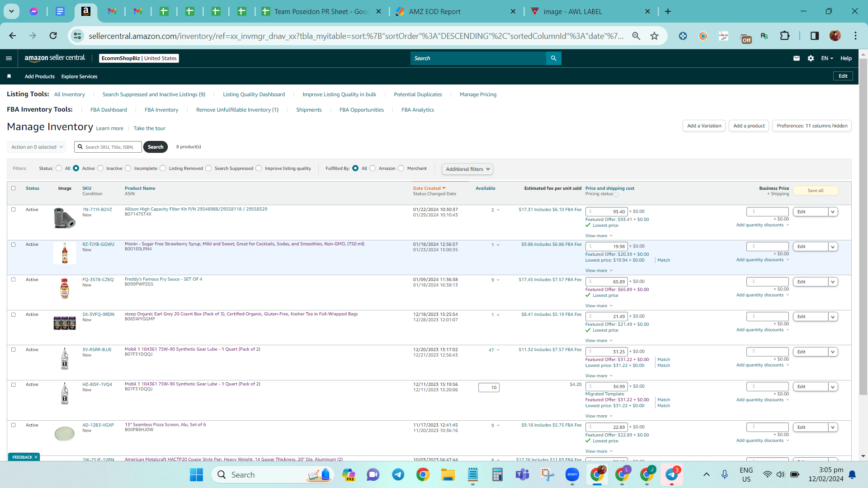Click the bookmark flag icon in navigation bar
Image resolution: width=868 pixels, height=488 pixels.
[x=9, y=76]
